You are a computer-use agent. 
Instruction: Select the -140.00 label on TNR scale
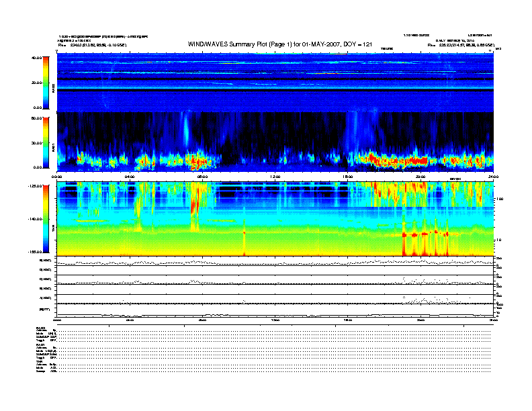click(x=35, y=219)
